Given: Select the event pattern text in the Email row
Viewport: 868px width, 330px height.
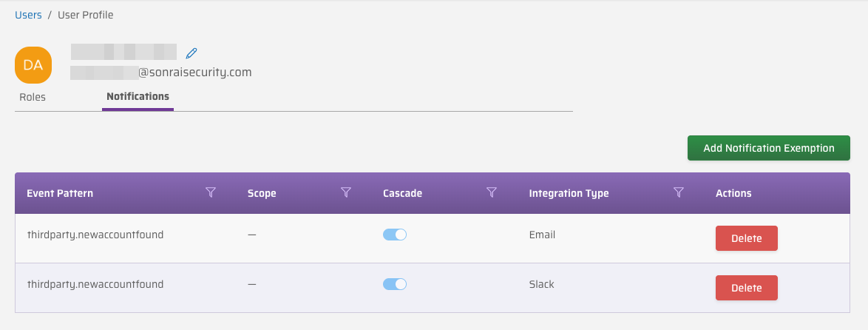Looking at the screenshot, I should (95, 235).
